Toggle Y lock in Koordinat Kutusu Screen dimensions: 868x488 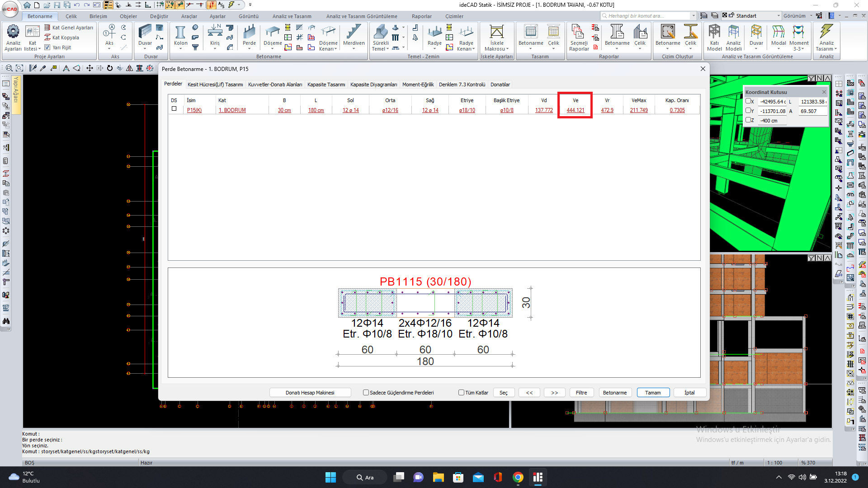point(748,111)
